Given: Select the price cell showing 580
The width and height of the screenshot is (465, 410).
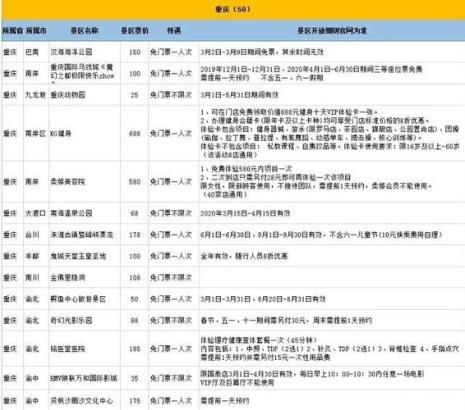Looking at the screenshot, I should (x=134, y=182).
